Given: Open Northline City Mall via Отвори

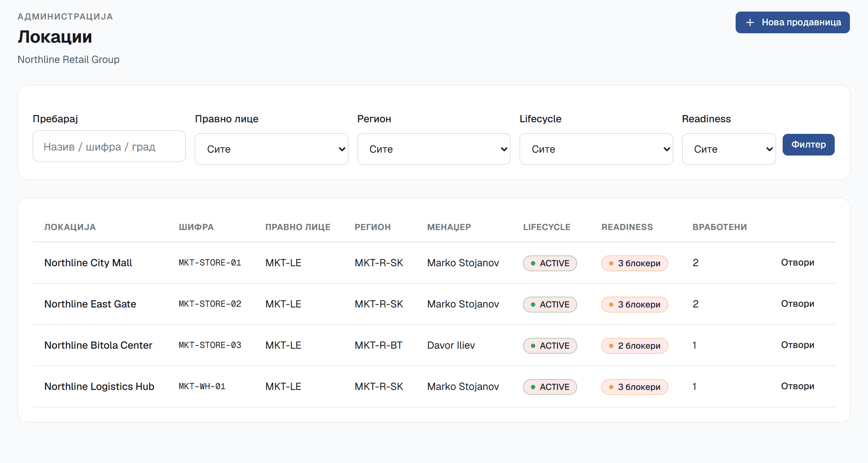Looking at the screenshot, I should 797,263.
